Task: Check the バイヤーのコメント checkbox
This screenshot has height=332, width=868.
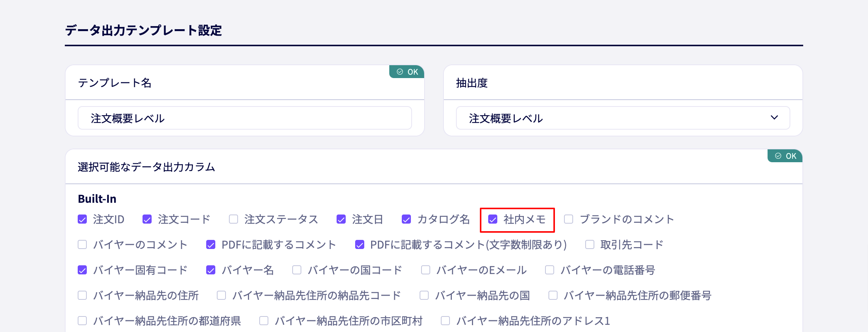Action: click(82, 245)
